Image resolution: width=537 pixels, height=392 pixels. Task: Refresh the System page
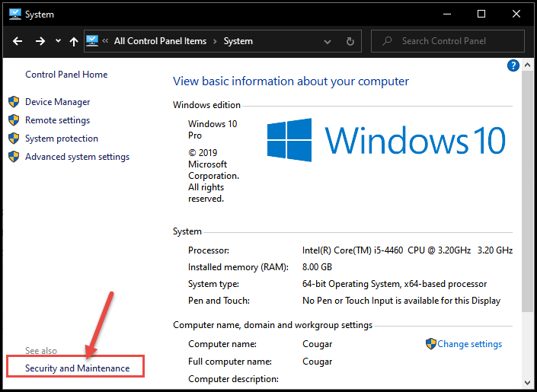[350, 41]
